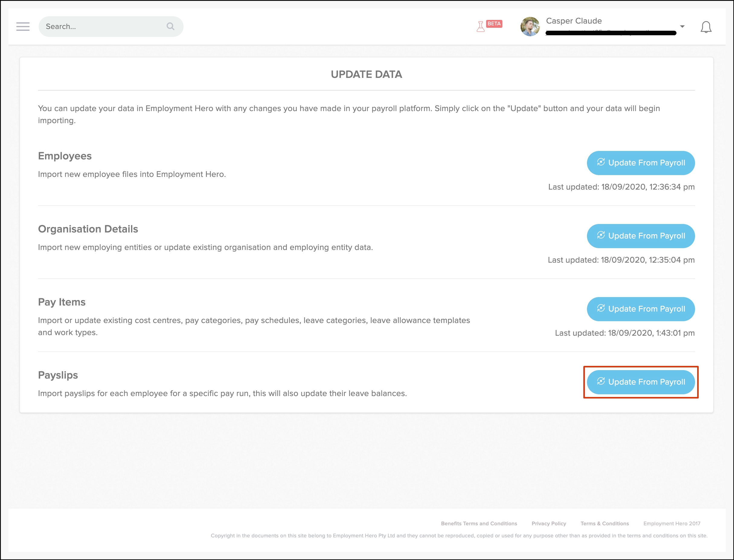Image resolution: width=734 pixels, height=560 pixels.
Task: Click 'Last updated: 18/09/2020, 1:43:01 pm' text
Action: click(625, 333)
